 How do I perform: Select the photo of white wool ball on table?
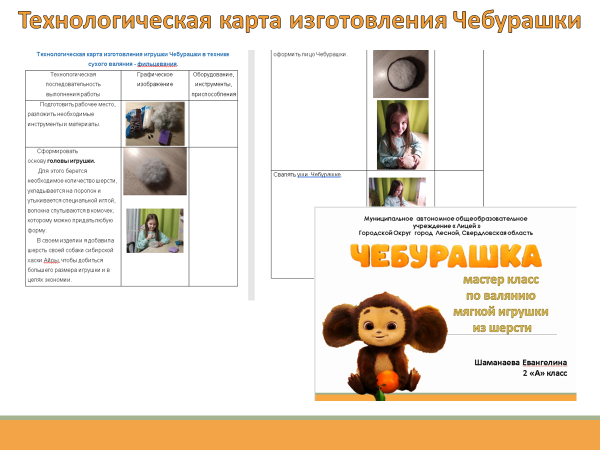pos(155,171)
